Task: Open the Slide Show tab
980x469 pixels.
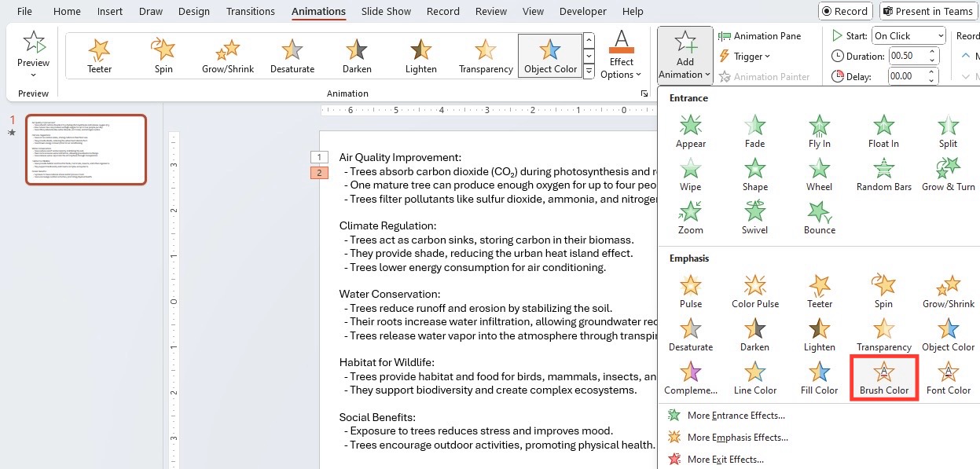Action: point(386,11)
